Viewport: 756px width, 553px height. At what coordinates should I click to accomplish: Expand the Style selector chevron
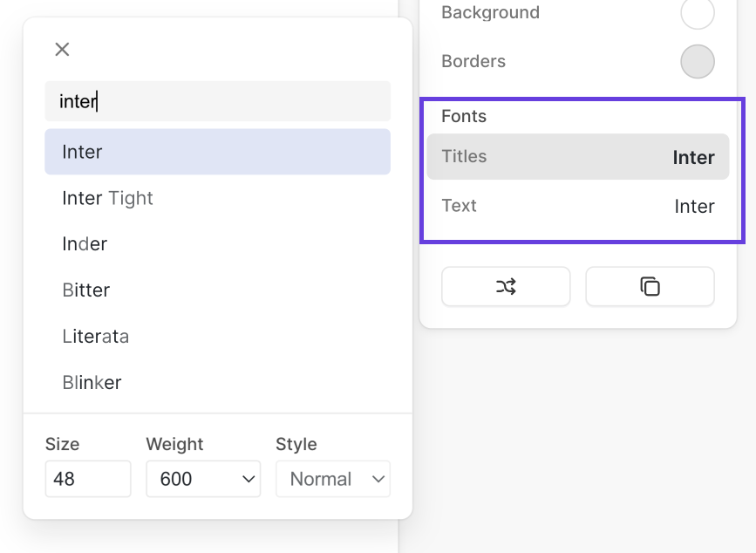point(378,478)
